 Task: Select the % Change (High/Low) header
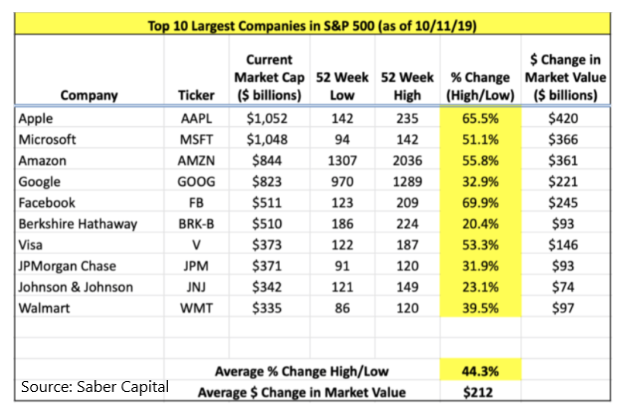click(x=480, y=86)
